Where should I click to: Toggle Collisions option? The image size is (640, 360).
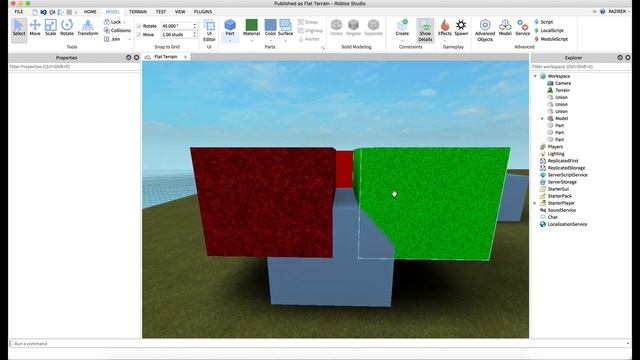point(117,31)
